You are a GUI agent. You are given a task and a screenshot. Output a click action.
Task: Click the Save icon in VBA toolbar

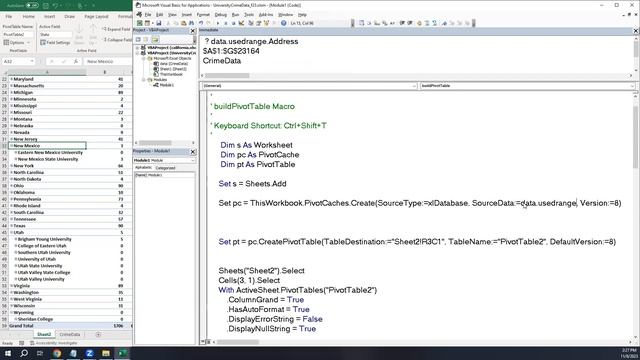(159, 23)
